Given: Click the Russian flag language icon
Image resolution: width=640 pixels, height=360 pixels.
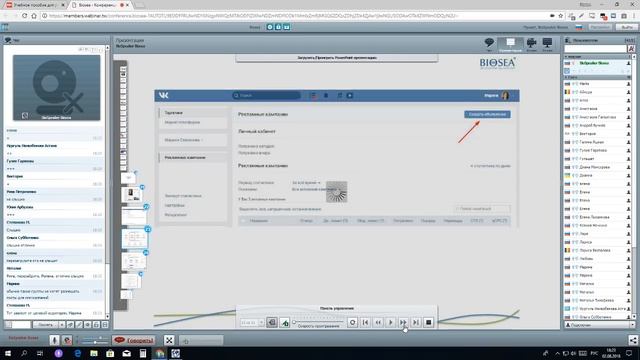Looking at the screenshot, I should [579, 27].
